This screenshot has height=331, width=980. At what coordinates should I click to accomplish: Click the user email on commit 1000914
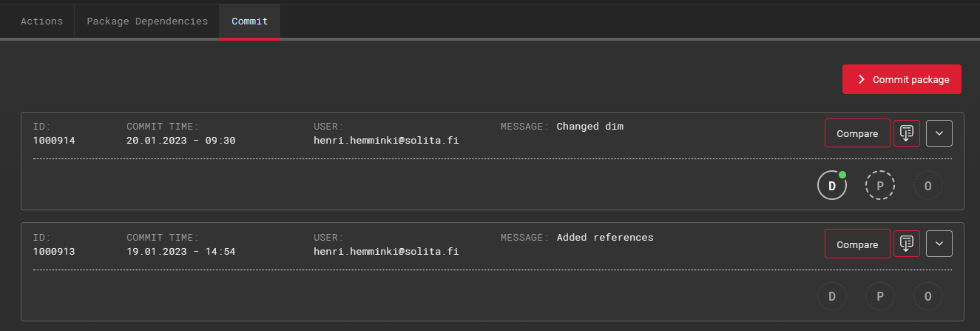click(x=386, y=140)
